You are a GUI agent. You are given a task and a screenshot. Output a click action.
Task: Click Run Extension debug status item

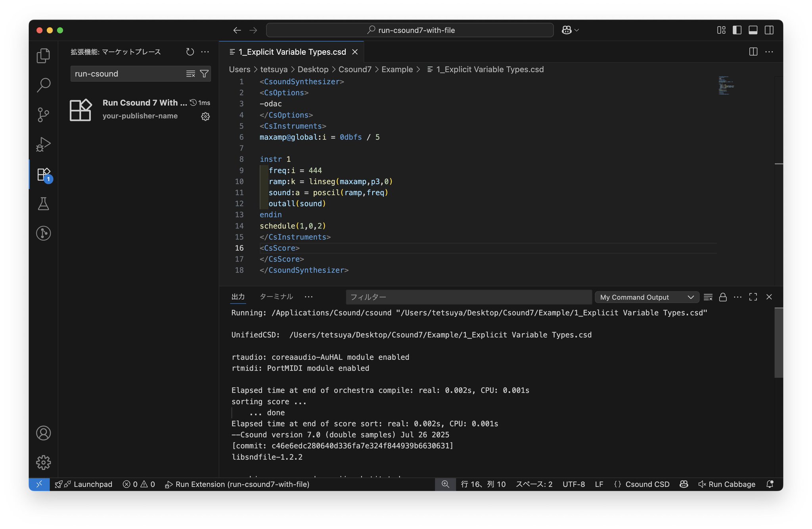pyautogui.click(x=237, y=484)
